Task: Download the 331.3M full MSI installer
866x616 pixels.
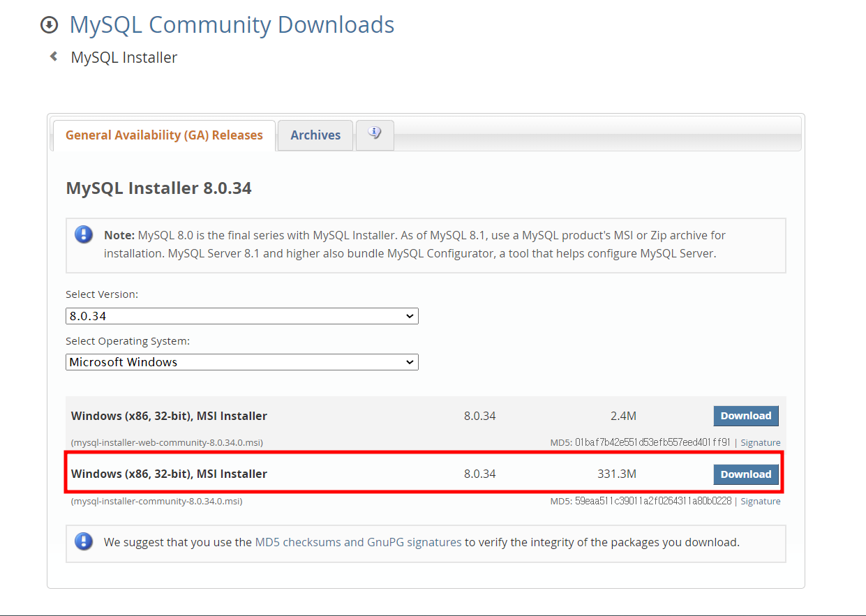Action: (x=746, y=474)
